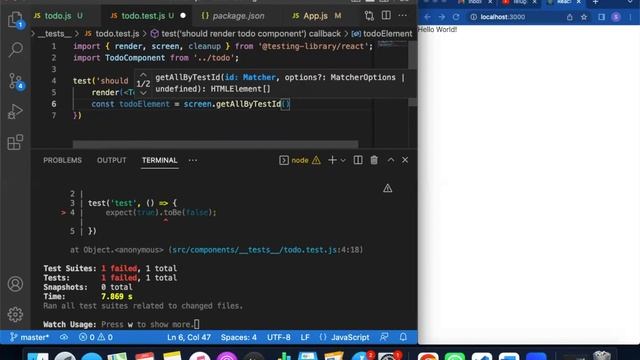Open the Manage gear icon

15,314
